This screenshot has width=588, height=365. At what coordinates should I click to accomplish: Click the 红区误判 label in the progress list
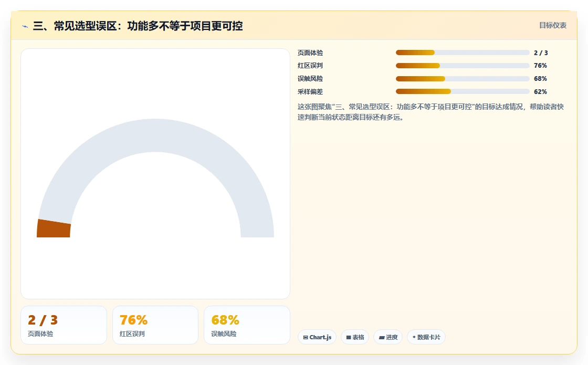[x=310, y=66]
